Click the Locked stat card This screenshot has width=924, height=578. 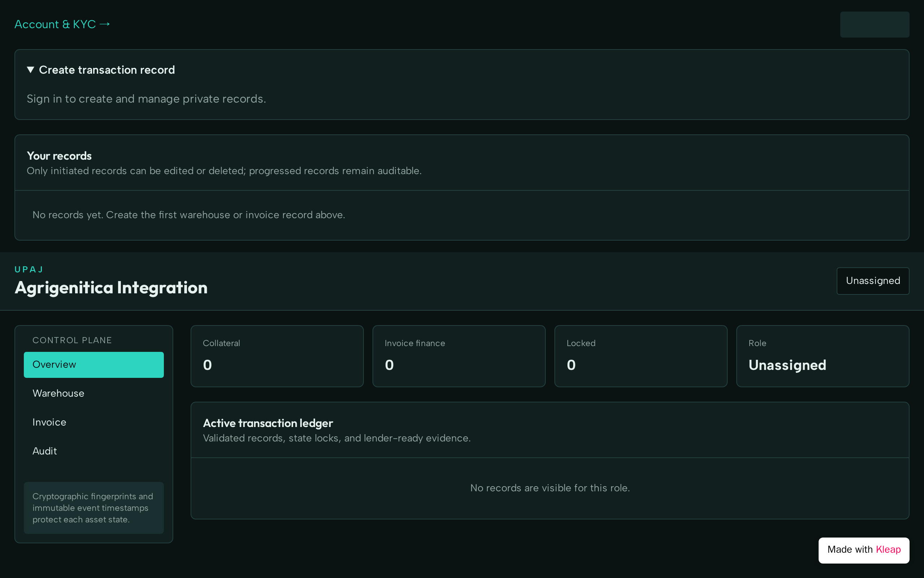pos(641,356)
